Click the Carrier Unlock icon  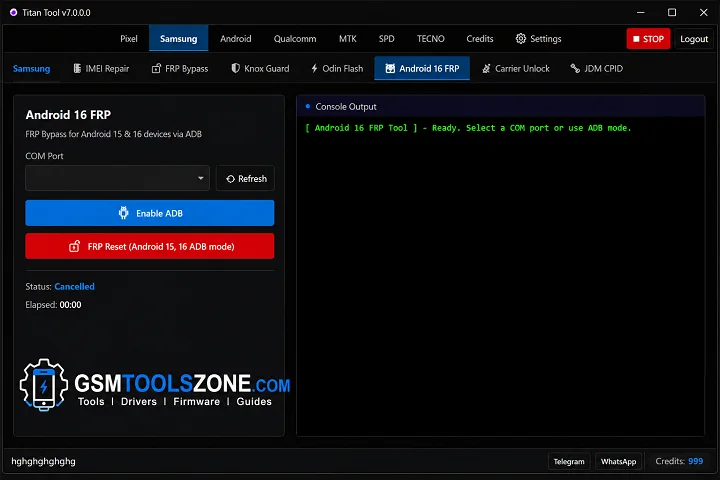486,68
